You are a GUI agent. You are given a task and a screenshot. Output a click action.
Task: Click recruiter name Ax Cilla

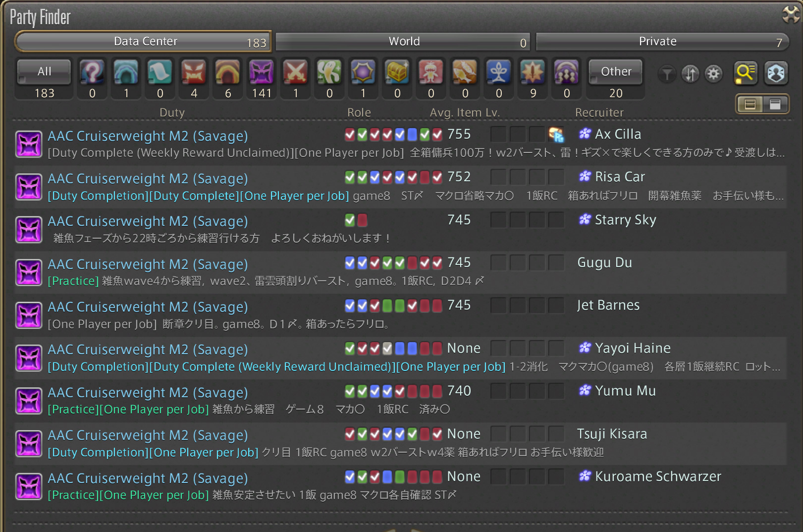click(x=618, y=134)
